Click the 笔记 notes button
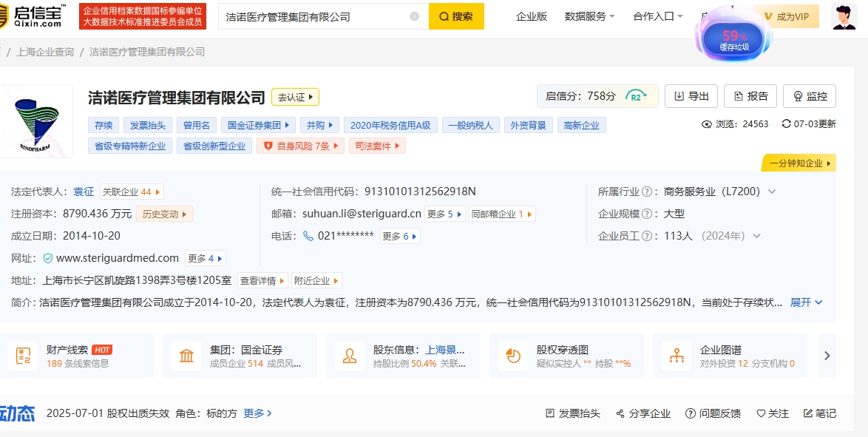The image size is (868, 437). [x=820, y=414]
